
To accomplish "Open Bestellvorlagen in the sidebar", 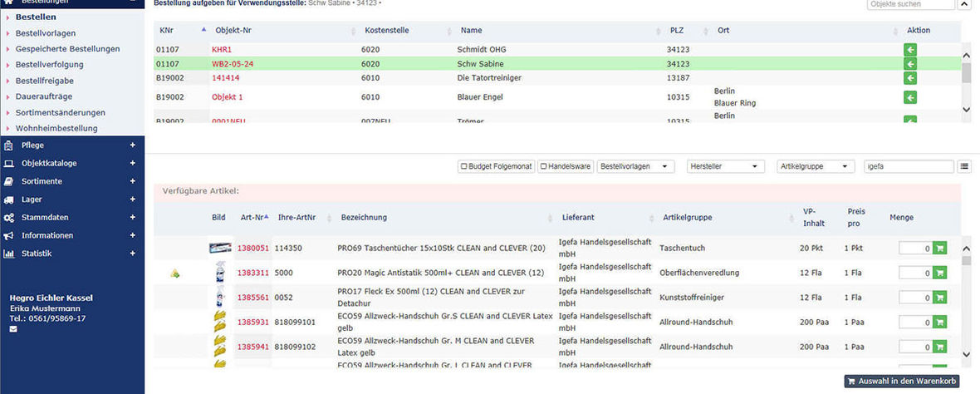I will coord(46,33).
